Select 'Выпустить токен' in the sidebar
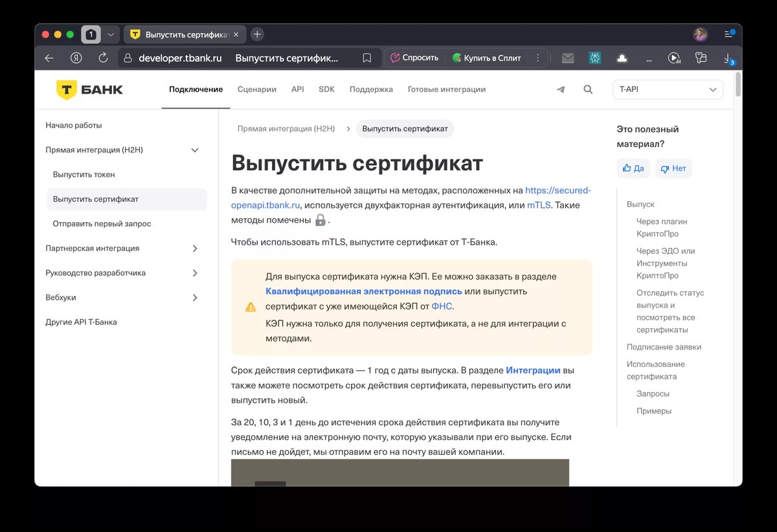This screenshot has height=532, width=777. pyautogui.click(x=84, y=174)
